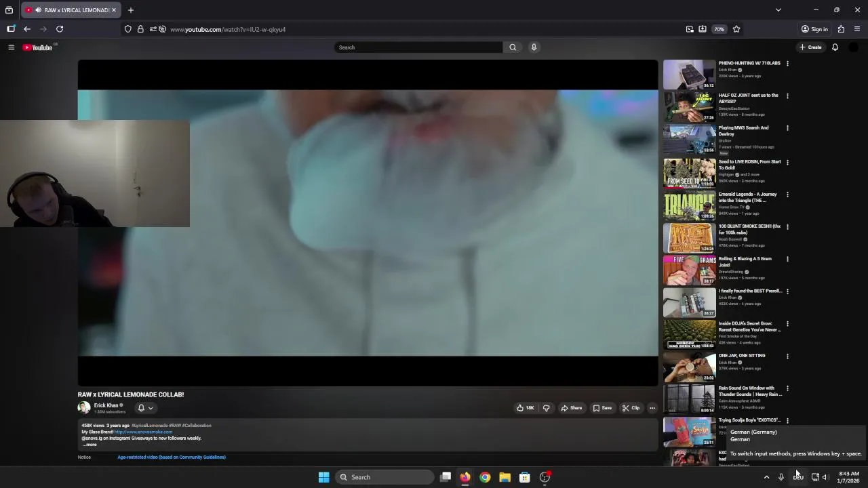The width and height of the screenshot is (868, 488).
Task: Dislike the video with thumbs-down
Action: click(546, 408)
